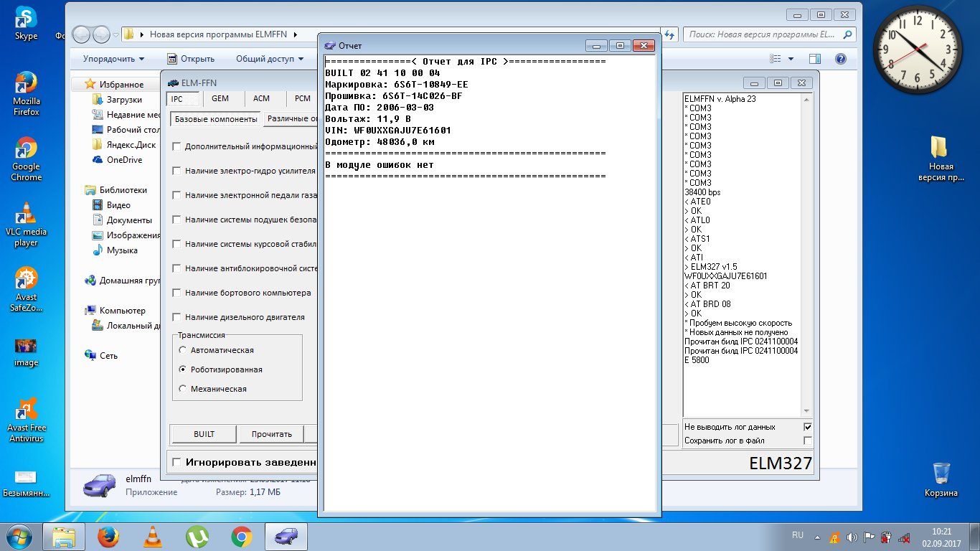Open the Help icon in Explorer toolbar
The width and height of the screenshot is (980, 551).
pos(840,59)
